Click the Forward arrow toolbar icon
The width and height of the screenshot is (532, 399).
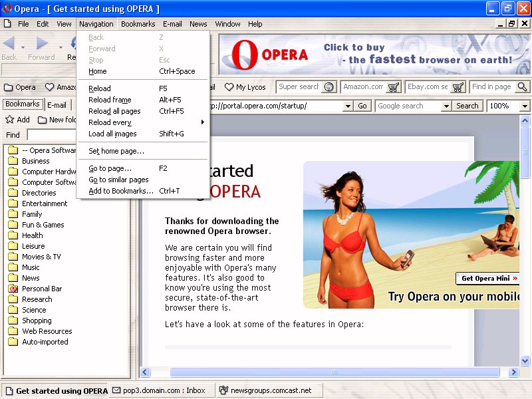click(42, 44)
